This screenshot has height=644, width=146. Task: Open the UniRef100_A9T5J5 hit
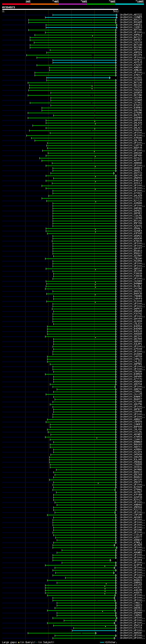tap(131, 63)
